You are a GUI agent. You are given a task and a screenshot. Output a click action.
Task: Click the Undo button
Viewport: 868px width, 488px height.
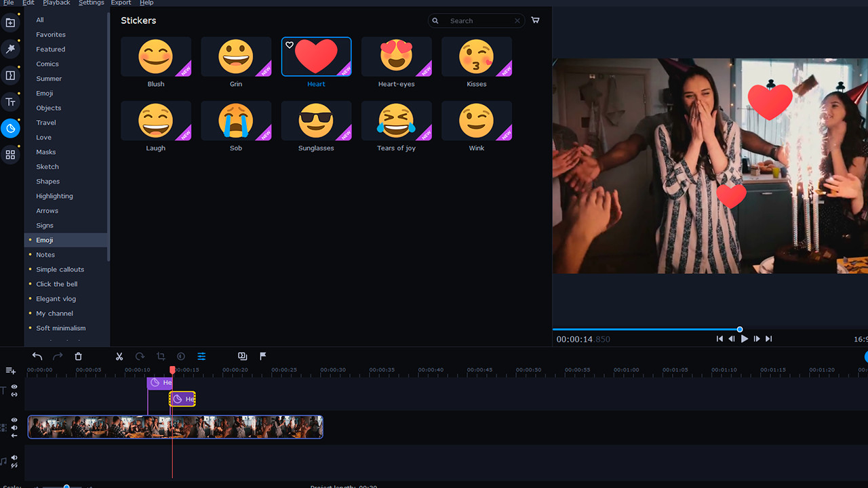(37, 357)
